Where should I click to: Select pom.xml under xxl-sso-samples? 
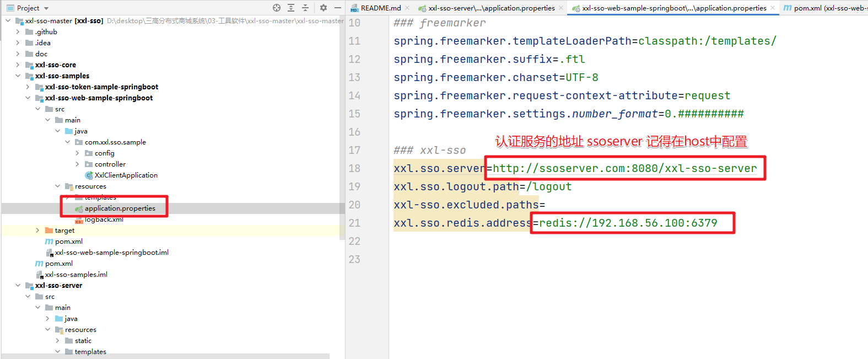pos(59,264)
